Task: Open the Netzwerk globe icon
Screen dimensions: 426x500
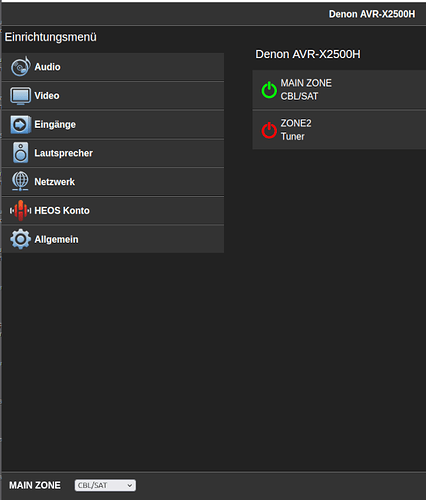Action: click(x=20, y=181)
